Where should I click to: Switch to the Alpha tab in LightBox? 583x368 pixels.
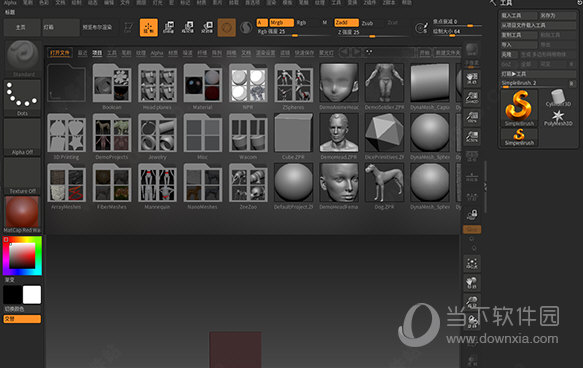point(157,53)
